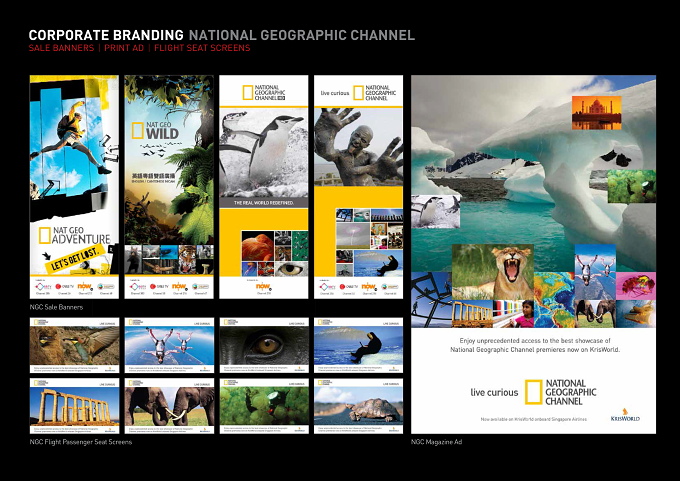The height and width of the screenshot is (481, 680).
Task: Click the Taj Mahal sunset image in magazine ad
Action: coord(596,113)
